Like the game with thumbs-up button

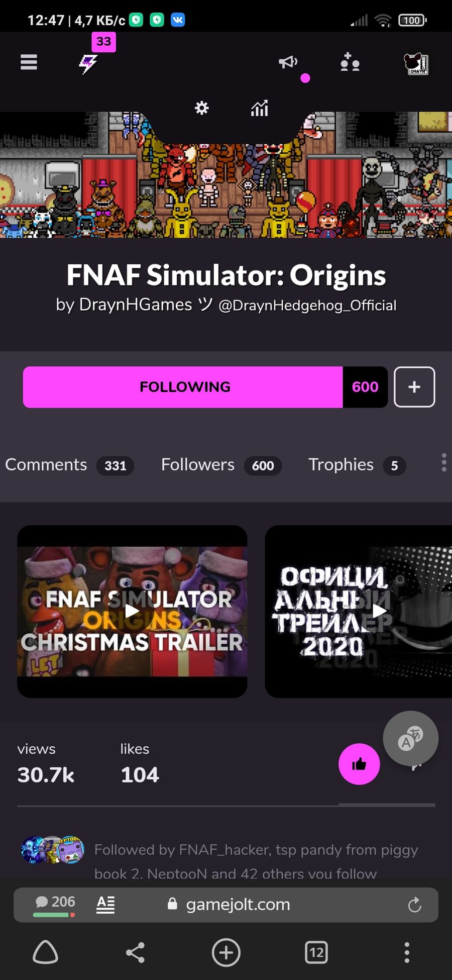[x=359, y=764]
